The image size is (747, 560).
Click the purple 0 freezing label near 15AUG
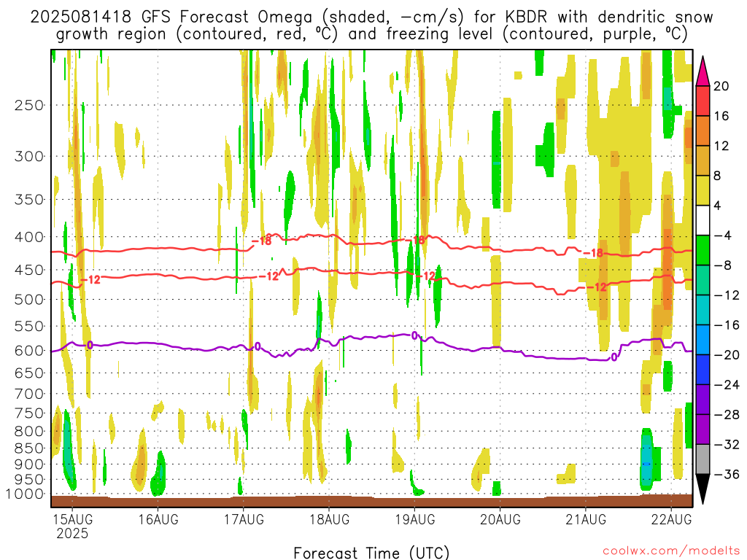pos(90,345)
